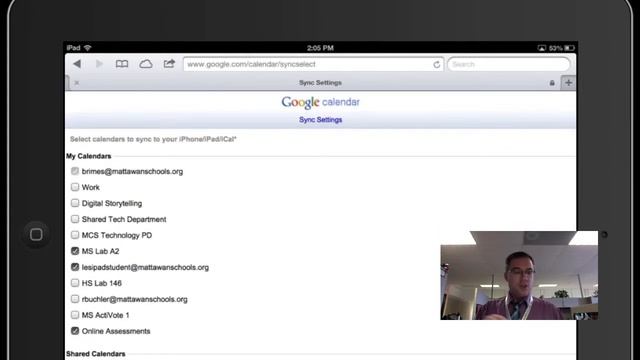Tap the Wi-Fi icon in the status bar
Screen dimensions: 640x360
[x=88, y=48]
